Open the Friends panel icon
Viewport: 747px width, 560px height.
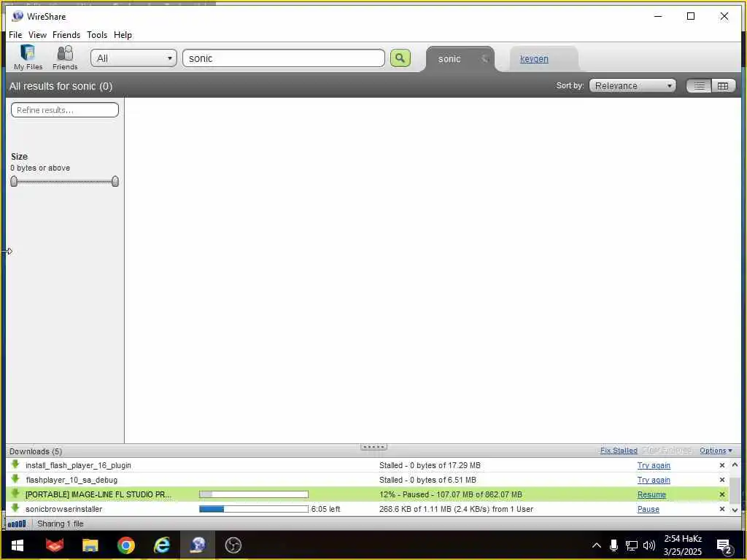[x=65, y=58]
